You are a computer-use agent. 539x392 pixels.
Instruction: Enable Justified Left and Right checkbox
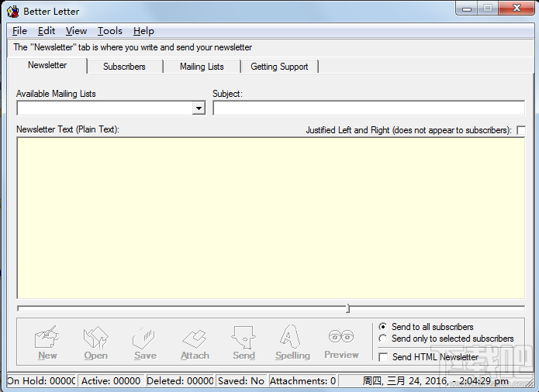[x=521, y=130]
